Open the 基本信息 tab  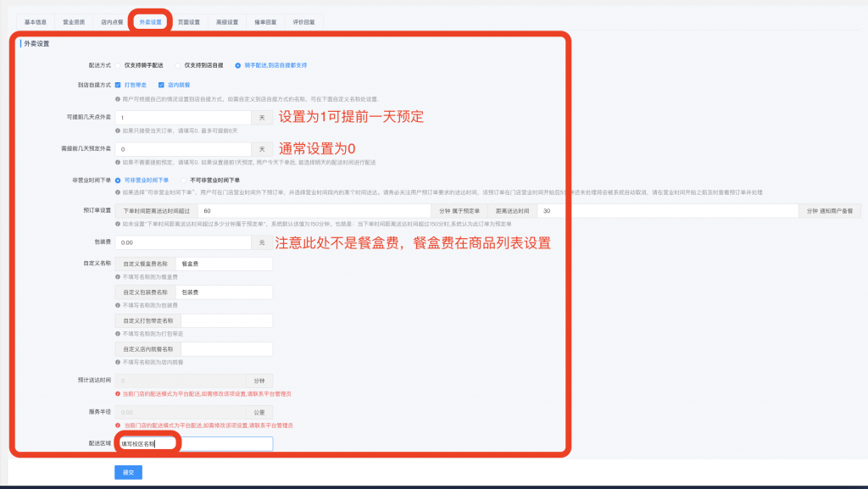[35, 22]
